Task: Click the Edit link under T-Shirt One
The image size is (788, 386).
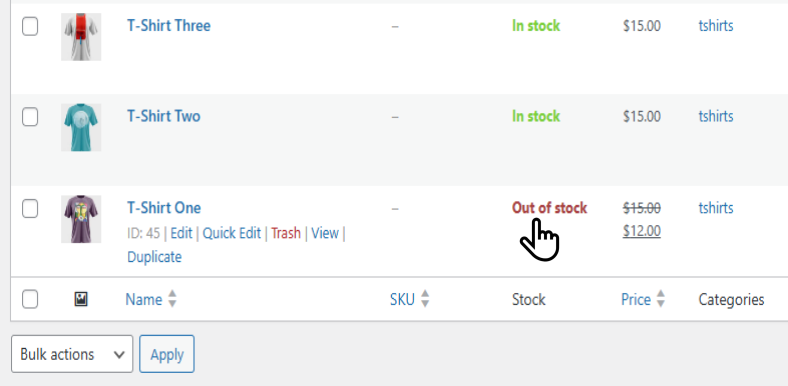Action: pos(181,233)
